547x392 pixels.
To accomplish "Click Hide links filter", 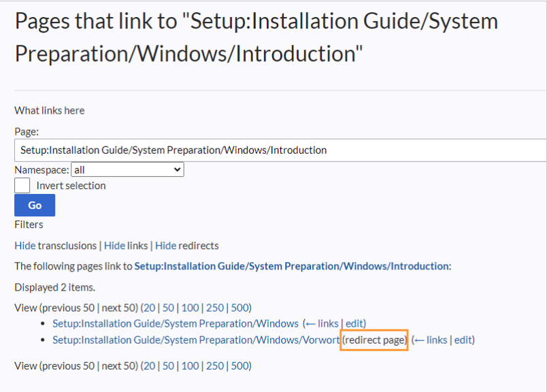I will (x=114, y=246).
